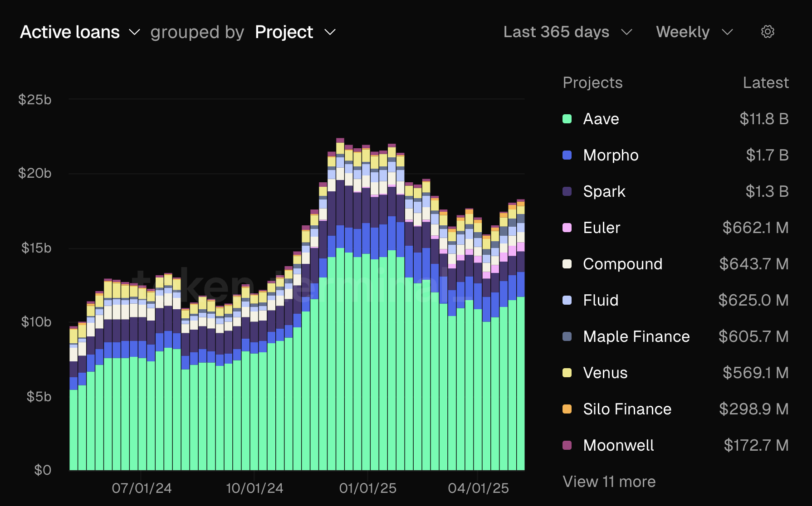Screen dimensions: 812x506
Task: Select Euler in the project legend
Action: 602,228
